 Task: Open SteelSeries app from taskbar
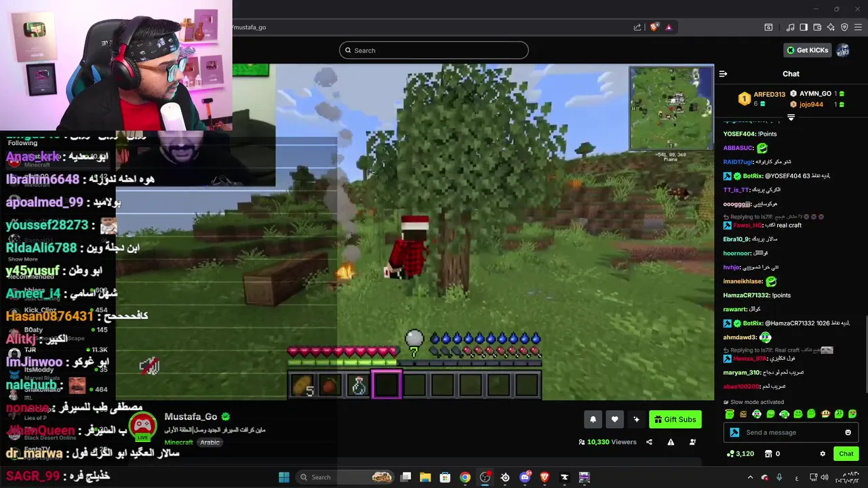(505, 477)
